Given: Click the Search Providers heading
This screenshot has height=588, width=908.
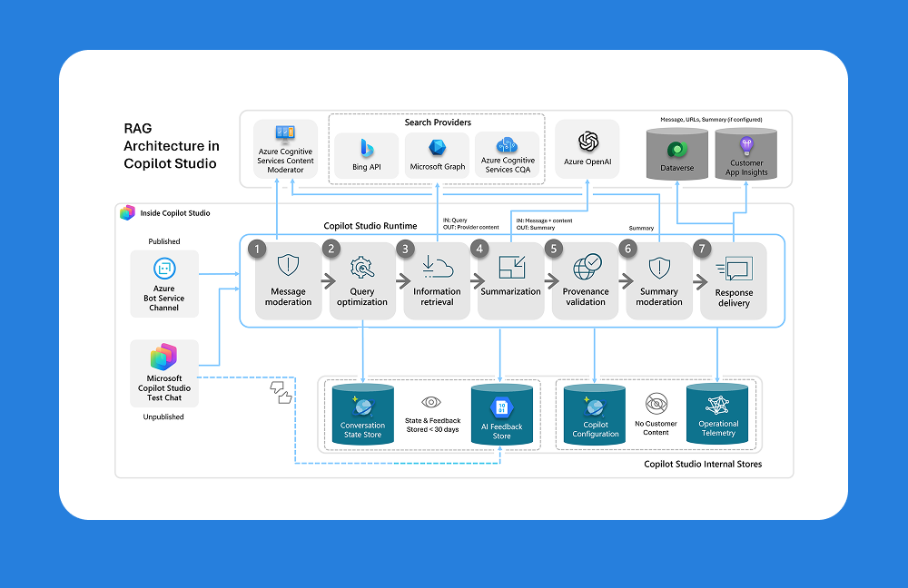Looking at the screenshot, I should click(438, 122).
